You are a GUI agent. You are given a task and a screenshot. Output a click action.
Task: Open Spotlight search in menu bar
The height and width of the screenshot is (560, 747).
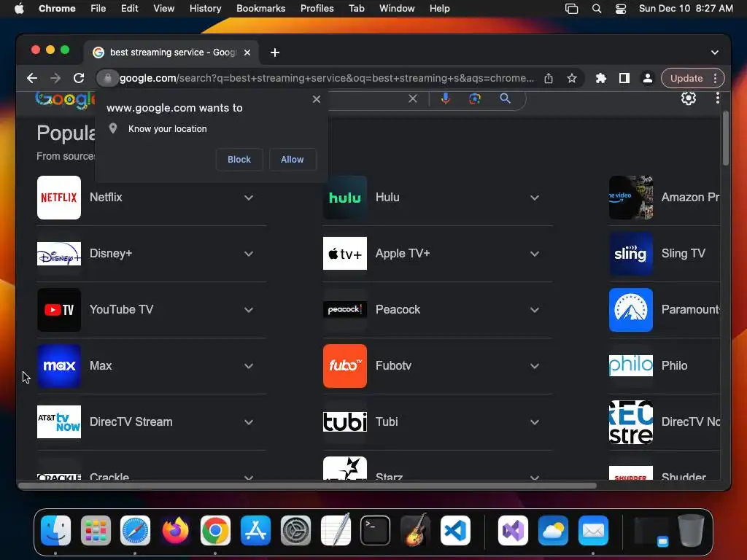pos(597,9)
